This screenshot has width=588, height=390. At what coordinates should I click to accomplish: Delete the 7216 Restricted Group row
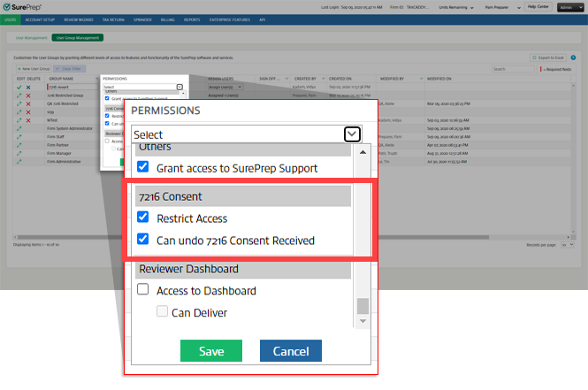[28, 95]
